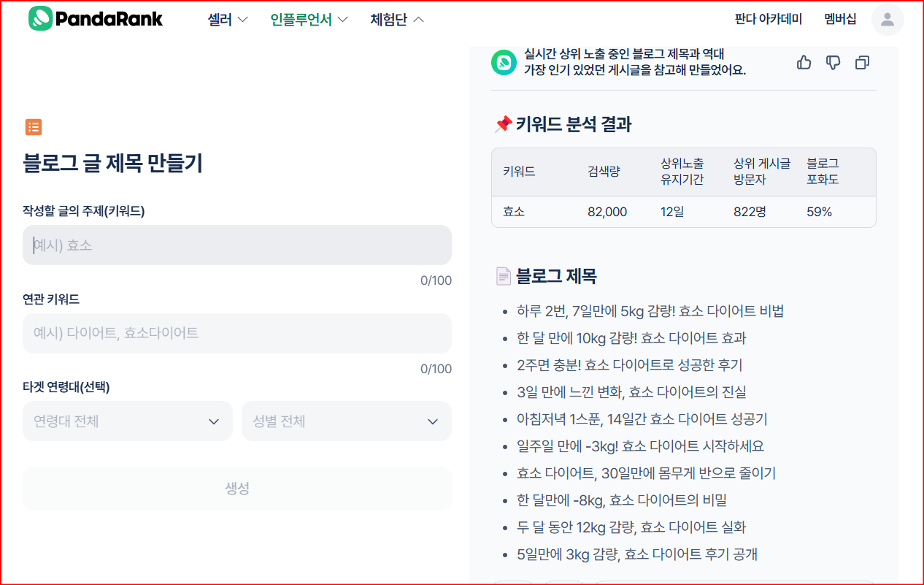Give a thumbs up to the generated titles
The height and width of the screenshot is (585, 924).
coord(804,63)
